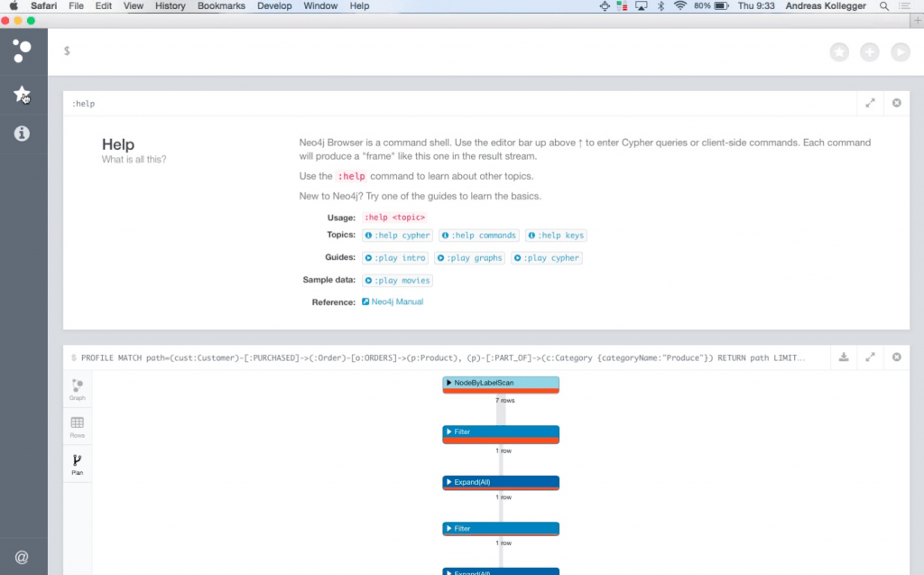Image resolution: width=924 pixels, height=575 pixels.
Task: Open the Information sidebar panel
Action: (22, 134)
